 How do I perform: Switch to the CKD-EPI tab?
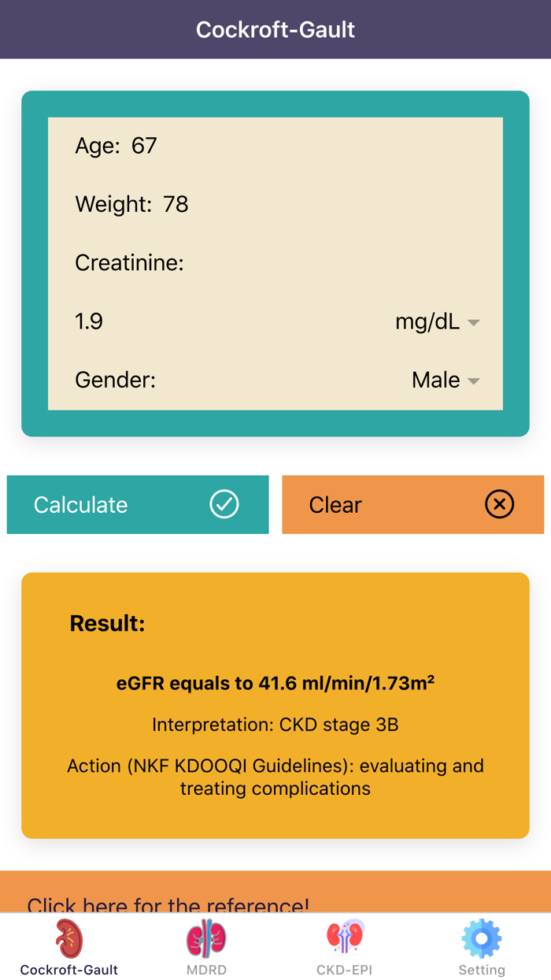coord(344,948)
